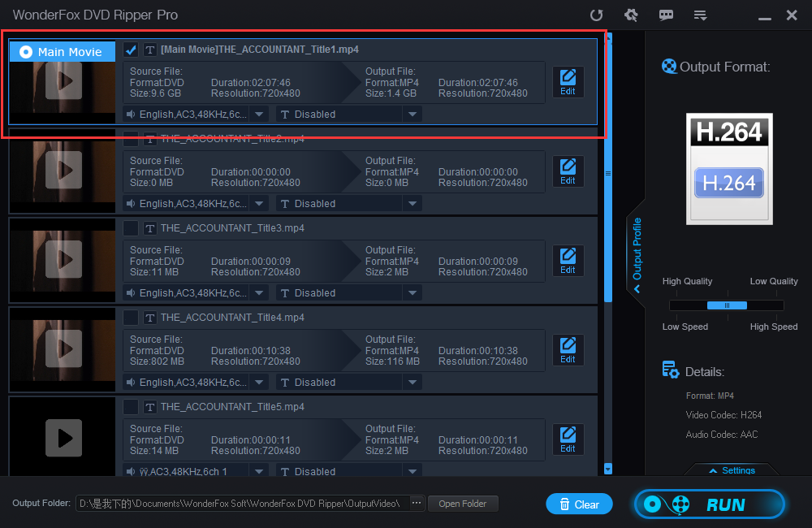Expand subtitle Disabled dropdown for Title4
Viewport: 812px width, 528px height.
pos(412,383)
